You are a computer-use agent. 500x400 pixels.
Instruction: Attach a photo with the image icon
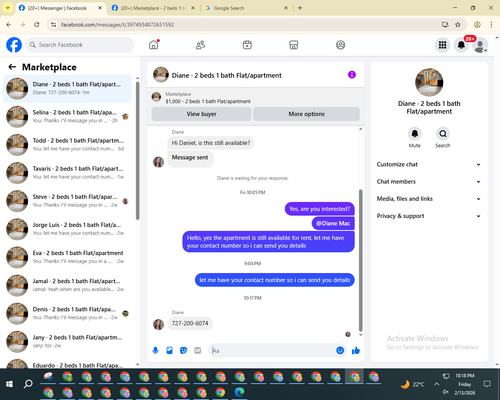[169, 350]
